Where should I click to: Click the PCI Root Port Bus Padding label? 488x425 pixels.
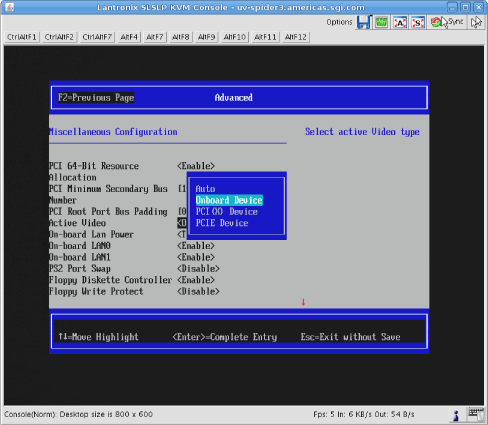[108, 212]
